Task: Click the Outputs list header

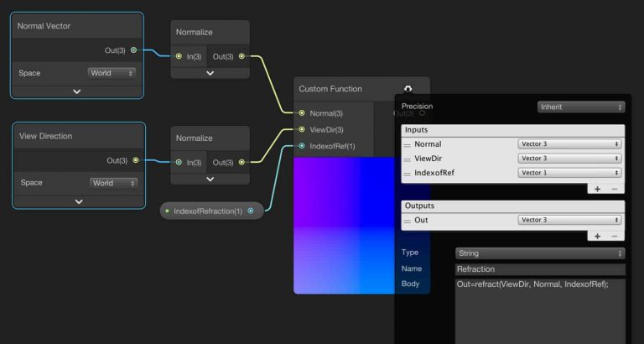Action: click(513, 206)
